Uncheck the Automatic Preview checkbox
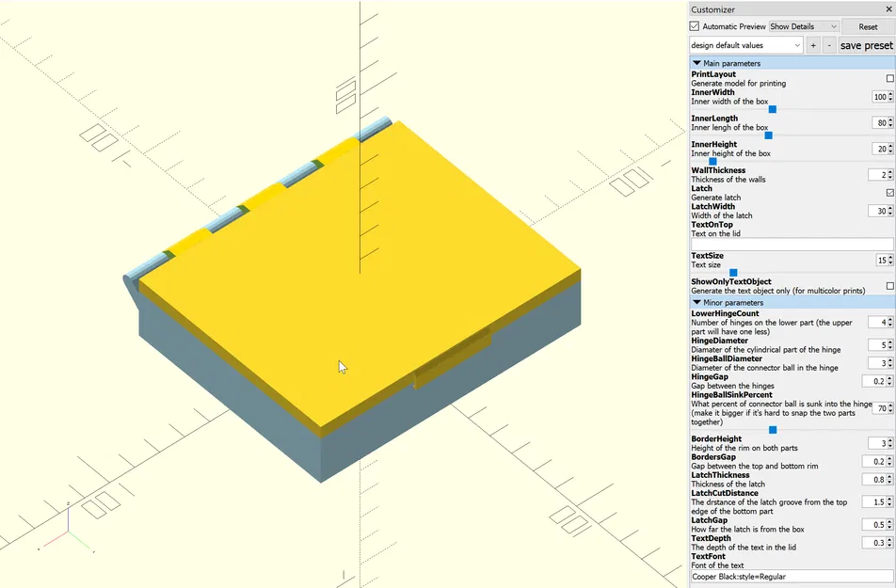Viewport: 896px width, 588px height. pyautogui.click(x=695, y=26)
